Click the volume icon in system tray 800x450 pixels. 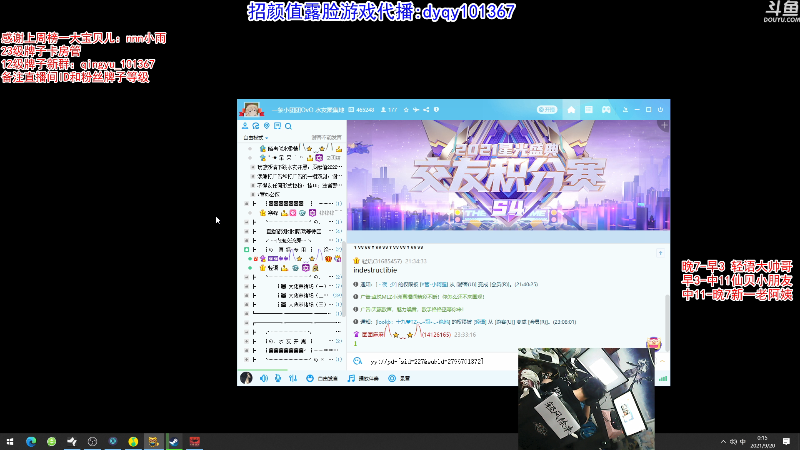(x=733, y=441)
